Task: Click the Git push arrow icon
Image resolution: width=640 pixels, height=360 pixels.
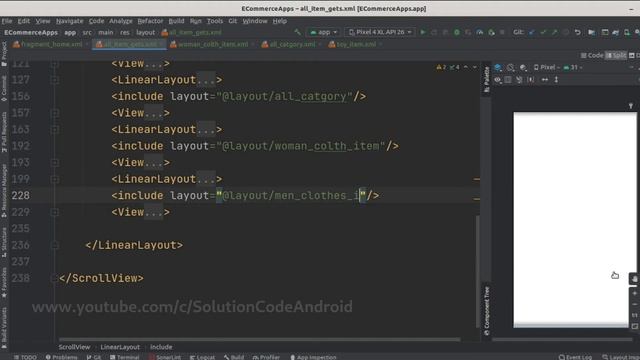Action: 554,32
